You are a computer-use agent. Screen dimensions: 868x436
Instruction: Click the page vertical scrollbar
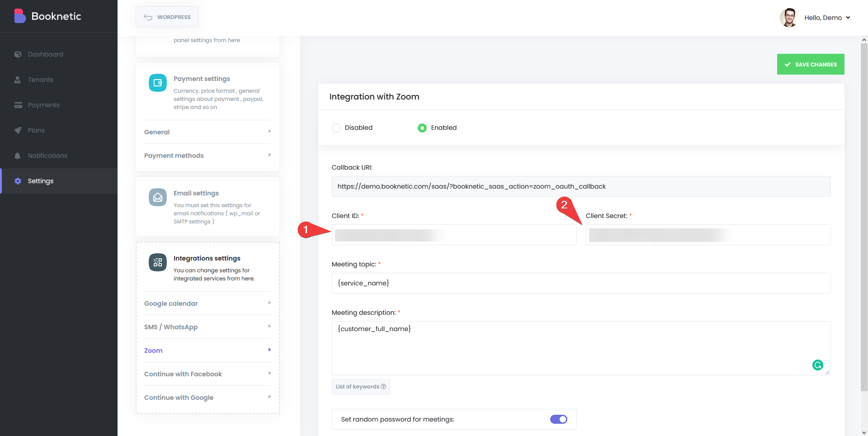[864, 217]
